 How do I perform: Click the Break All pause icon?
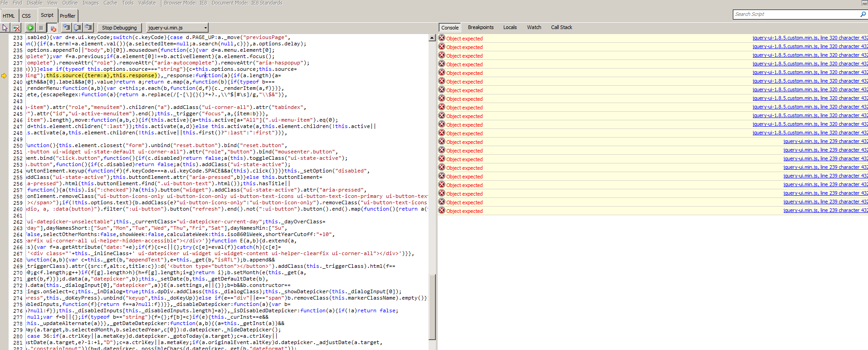[x=41, y=28]
